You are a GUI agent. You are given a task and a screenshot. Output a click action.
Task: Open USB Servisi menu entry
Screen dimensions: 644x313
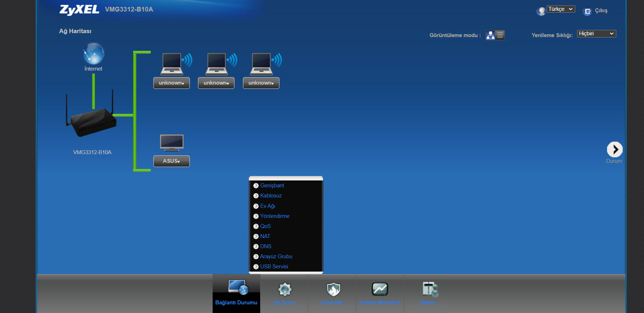pos(274,267)
